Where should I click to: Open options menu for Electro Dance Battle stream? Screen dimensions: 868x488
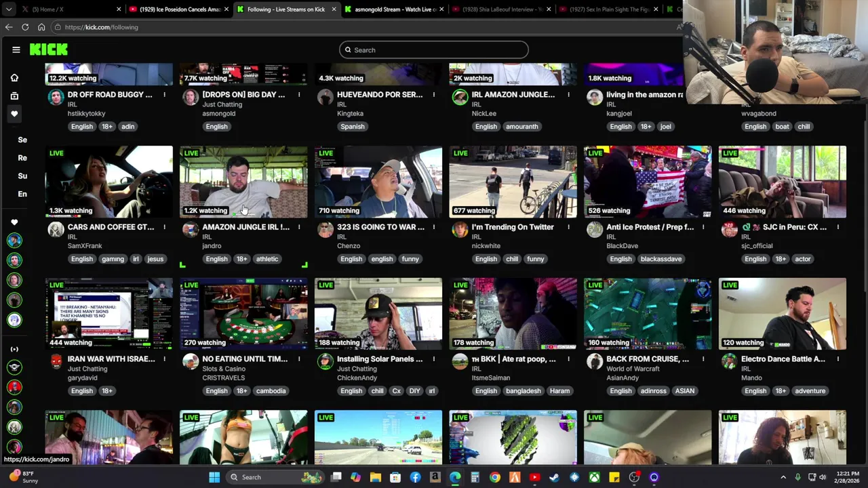pyautogui.click(x=838, y=359)
